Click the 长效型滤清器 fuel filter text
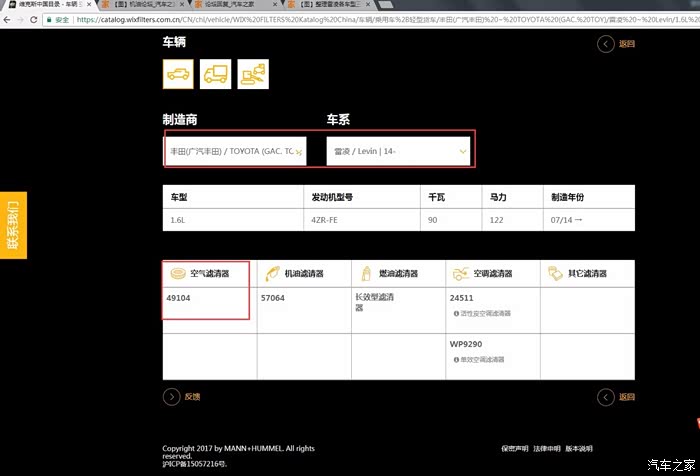This screenshot has width=700, height=476. coord(374,302)
